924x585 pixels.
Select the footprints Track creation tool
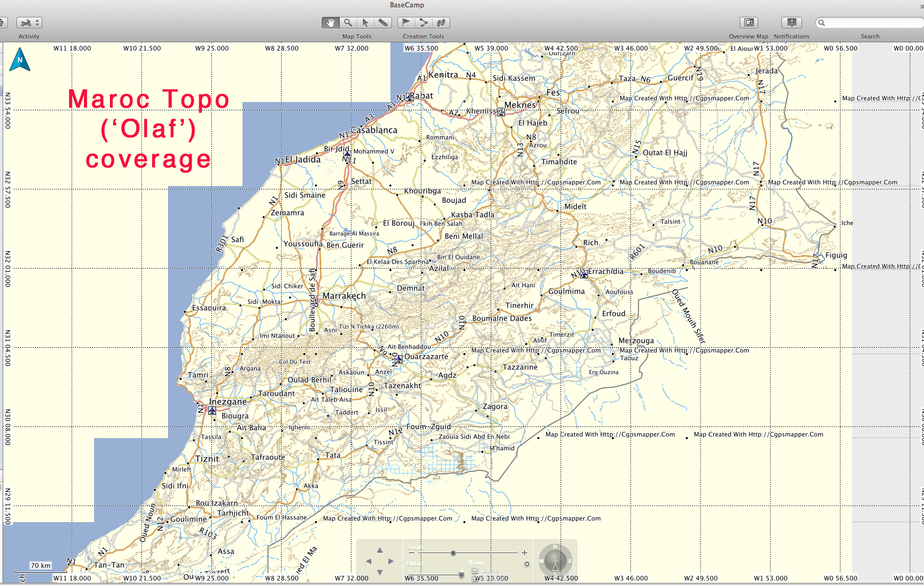pos(441,23)
